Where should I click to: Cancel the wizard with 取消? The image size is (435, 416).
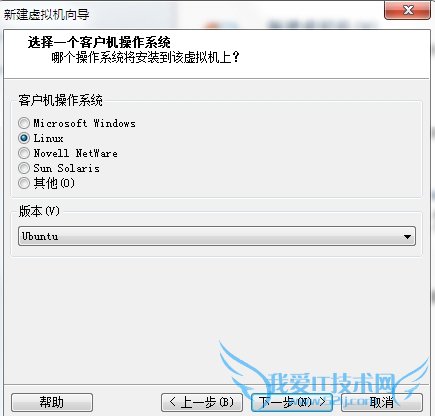point(382,402)
